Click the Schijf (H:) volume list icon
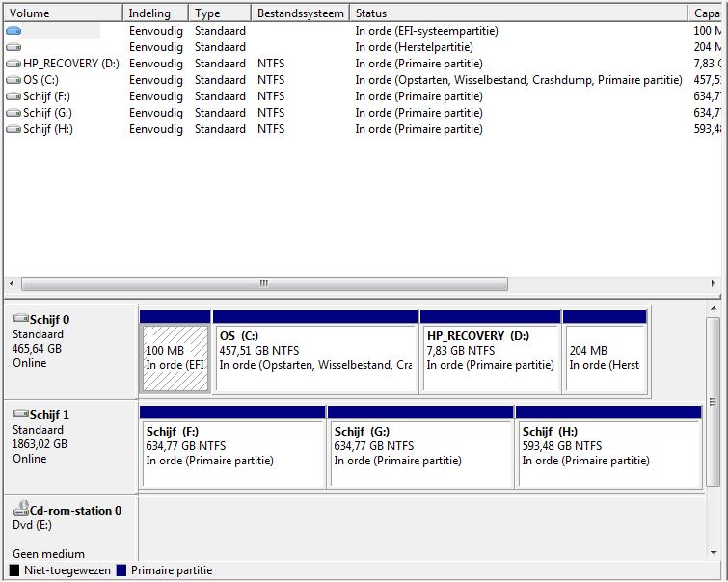Screen dimensions: 728x582 pos(13,129)
